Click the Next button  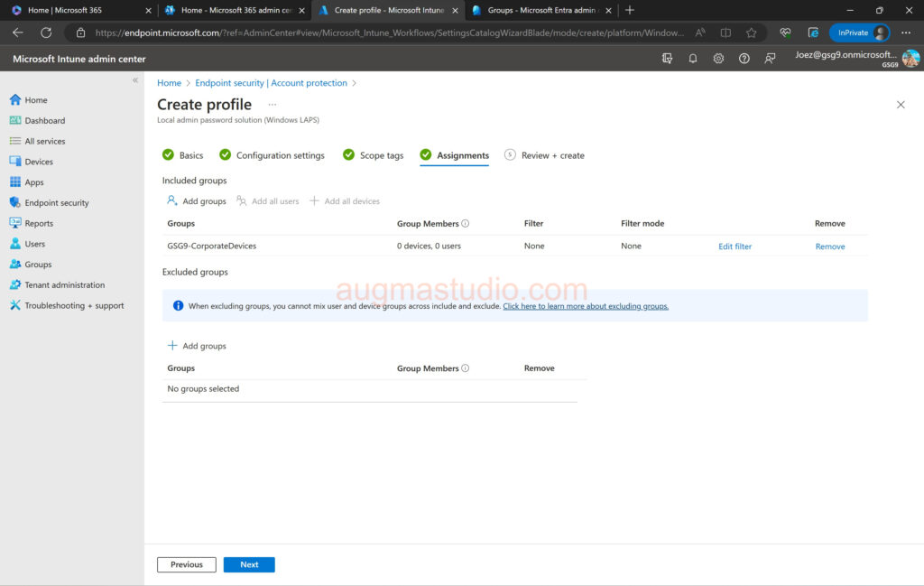[x=249, y=564]
